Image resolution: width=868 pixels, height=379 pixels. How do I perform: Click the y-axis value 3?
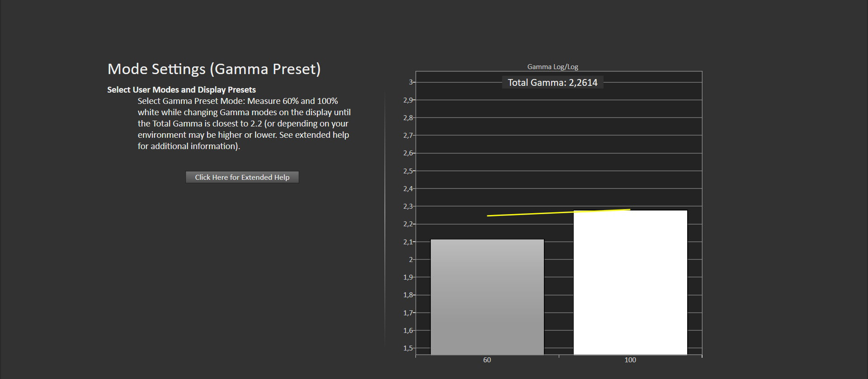tap(410, 82)
